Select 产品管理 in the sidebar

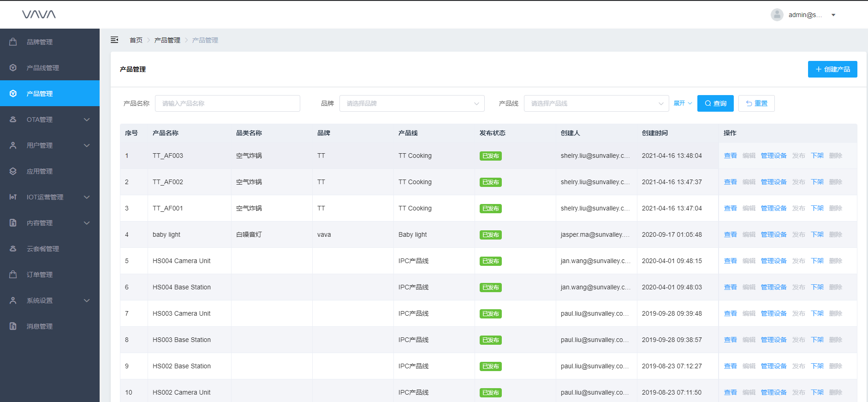pos(50,94)
